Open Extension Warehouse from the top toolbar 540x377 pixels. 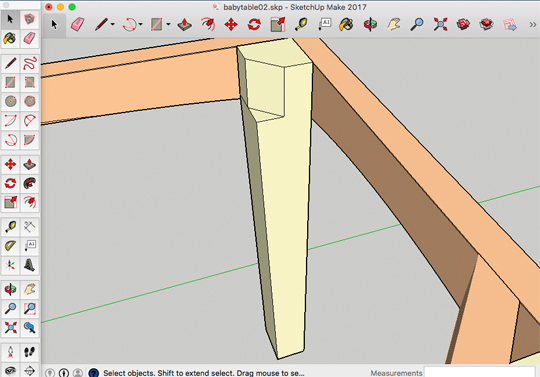486,25
